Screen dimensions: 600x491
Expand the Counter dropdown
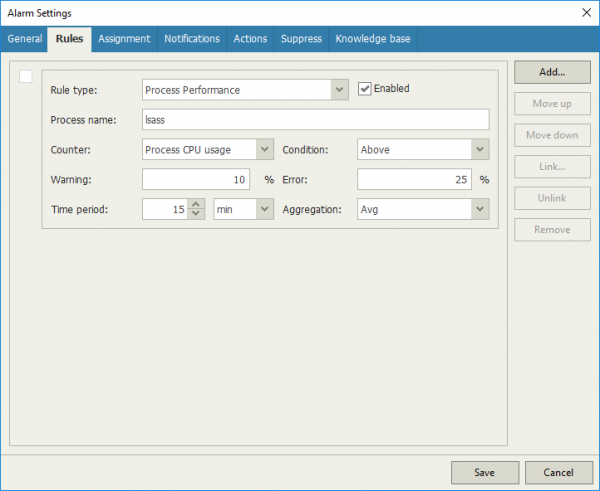[265, 150]
